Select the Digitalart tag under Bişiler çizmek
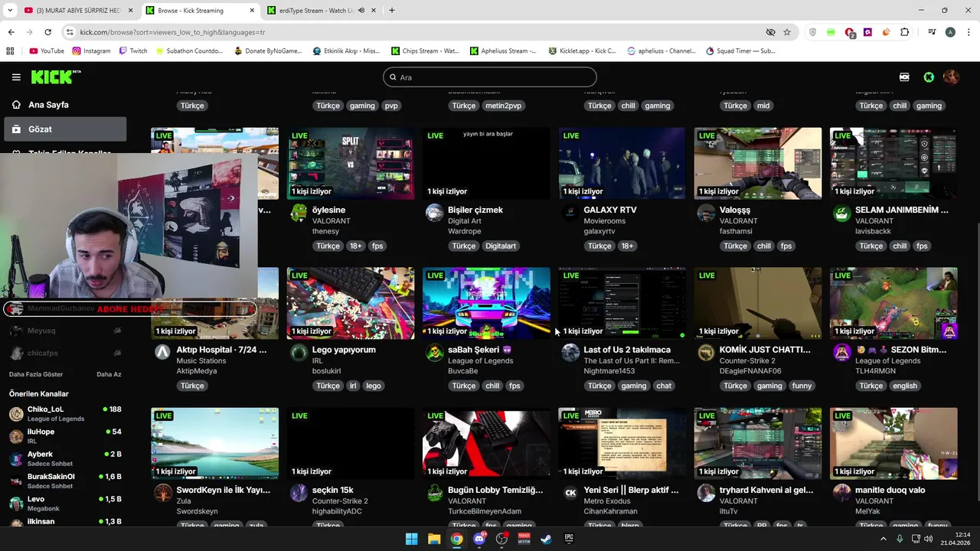 (x=501, y=246)
